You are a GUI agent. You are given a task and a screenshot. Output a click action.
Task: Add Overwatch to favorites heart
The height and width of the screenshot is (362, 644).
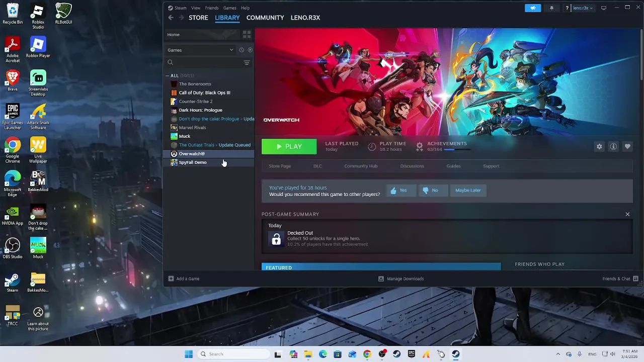pos(627,146)
